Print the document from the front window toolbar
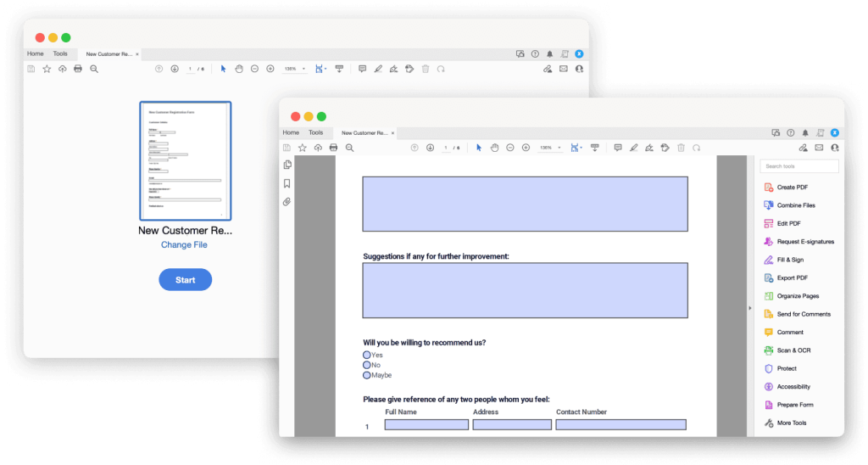Screen dimensions: 868x465 333,148
